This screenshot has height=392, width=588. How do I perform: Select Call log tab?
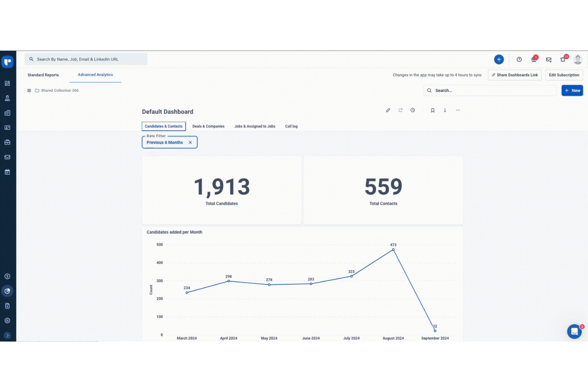tap(291, 126)
